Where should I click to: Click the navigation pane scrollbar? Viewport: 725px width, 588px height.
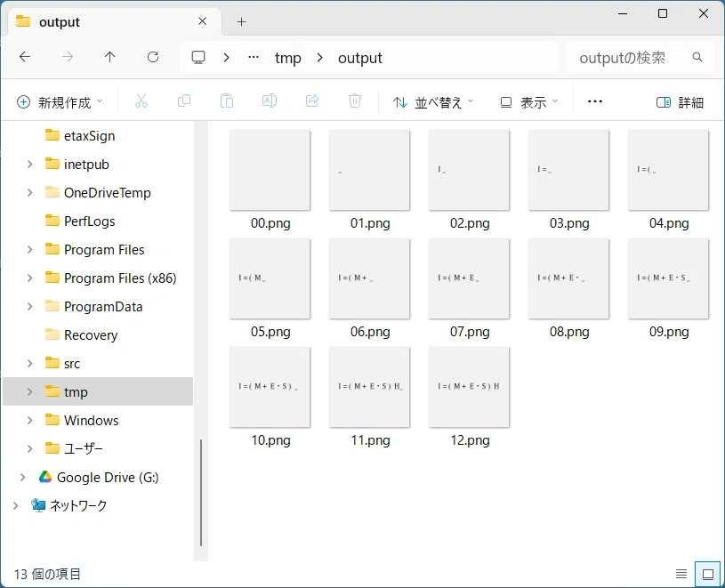pyautogui.click(x=201, y=492)
